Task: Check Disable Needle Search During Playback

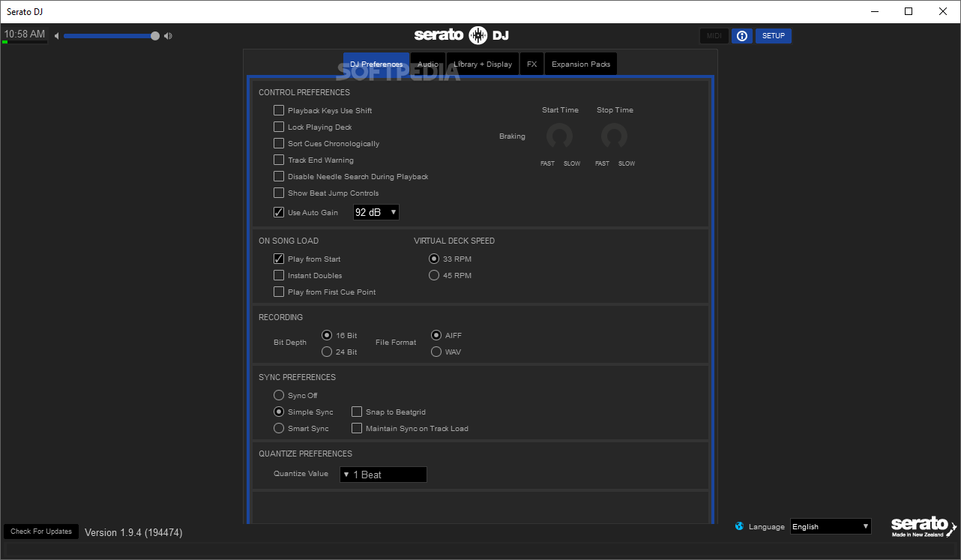Action: tap(279, 176)
